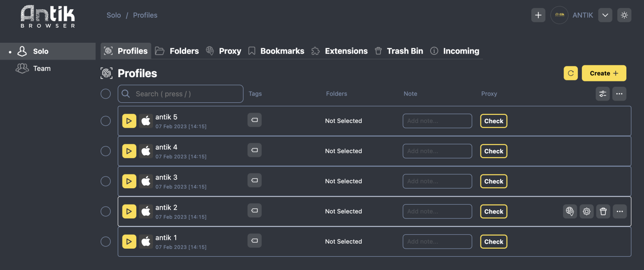Launch the antik 5 profile with the play button
The height and width of the screenshot is (270, 644).
pyautogui.click(x=129, y=121)
